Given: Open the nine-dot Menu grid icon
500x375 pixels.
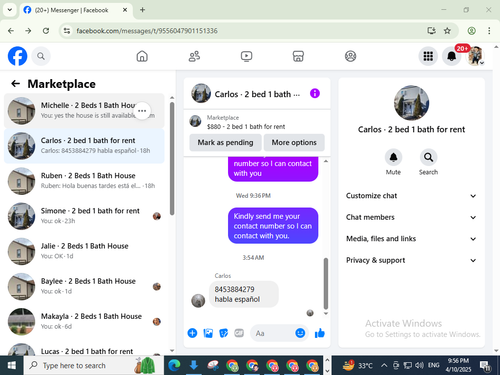Looking at the screenshot, I should 428,56.
